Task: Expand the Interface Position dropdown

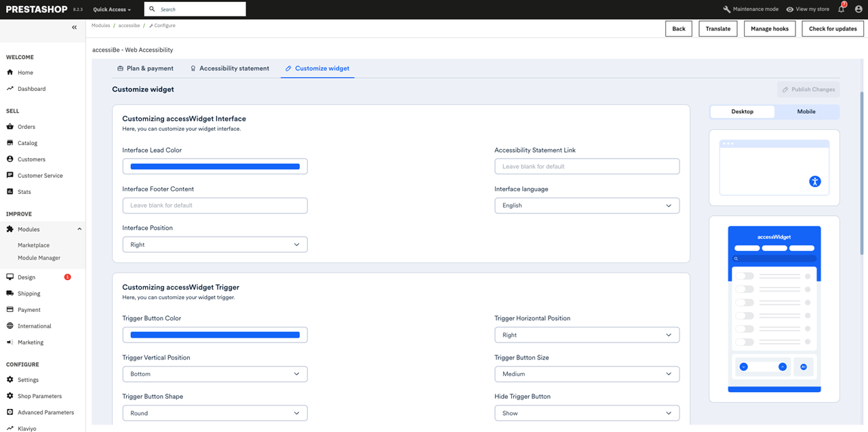Action: pyautogui.click(x=215, y=244)
